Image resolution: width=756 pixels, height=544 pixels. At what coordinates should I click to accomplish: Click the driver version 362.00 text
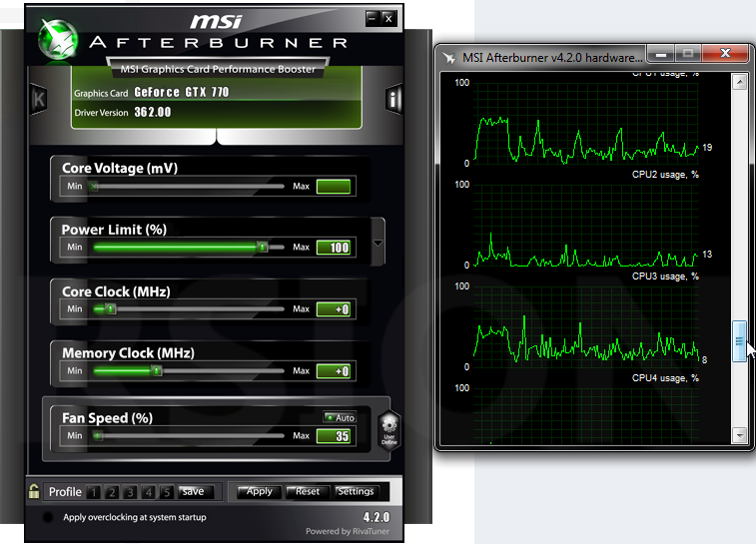(153, 112)
